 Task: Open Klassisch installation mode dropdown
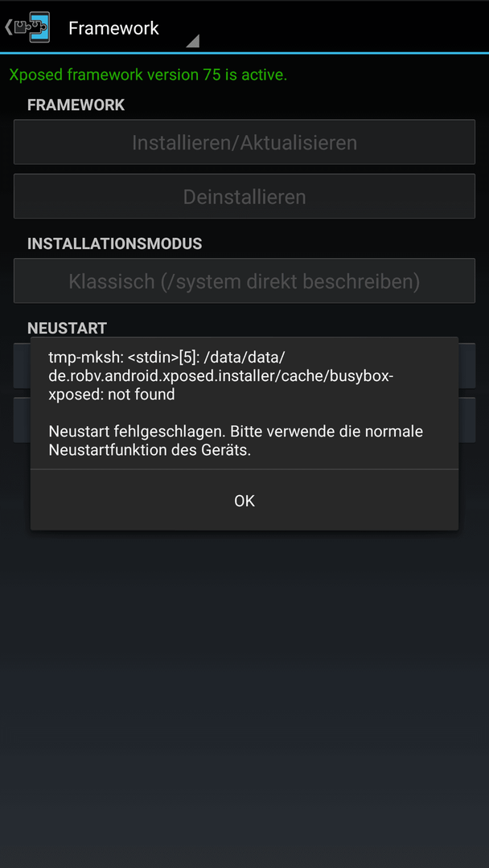pos(244,281)
